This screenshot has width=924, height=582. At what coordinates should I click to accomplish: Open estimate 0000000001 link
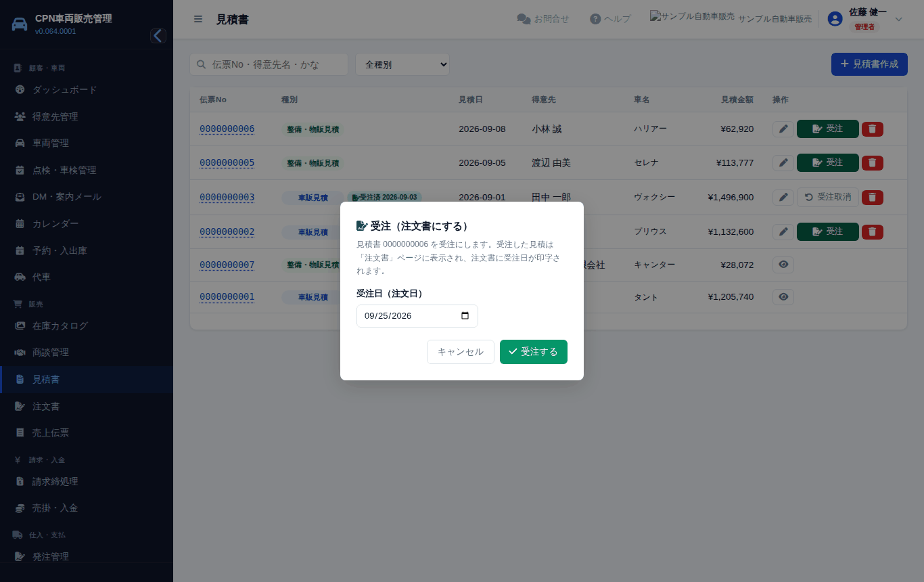pyautogui.click(x=227, y=296)
